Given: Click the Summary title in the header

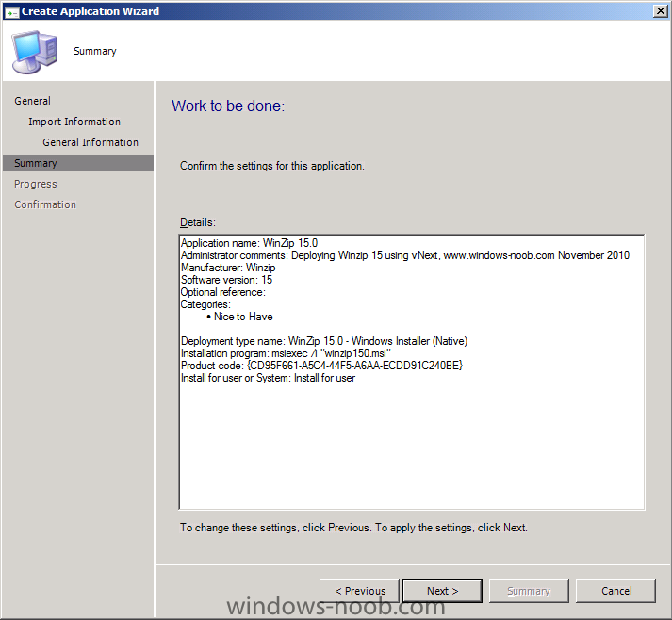Looking at the screenshot, I should [95, 52].
